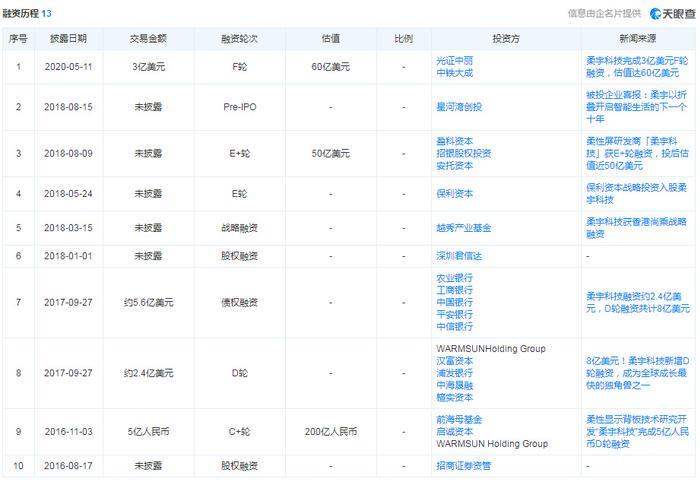Open news 被投企业喜报 柔宇以折叠开启
700x482 pixels.
636,107
